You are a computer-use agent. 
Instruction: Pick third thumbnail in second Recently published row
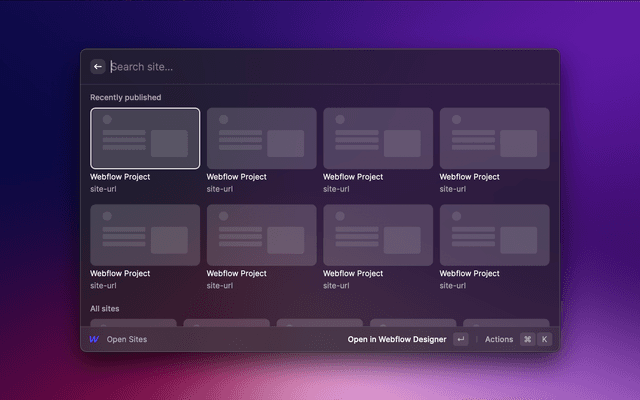pos(378,235)
